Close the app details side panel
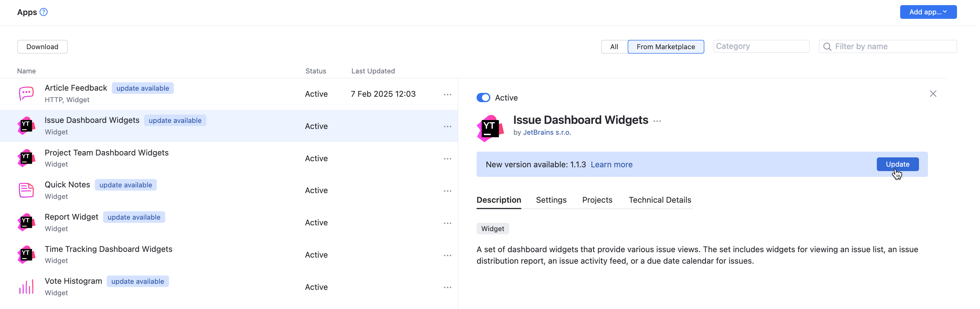Screen dimensions: 980x309 pos(932,94)
